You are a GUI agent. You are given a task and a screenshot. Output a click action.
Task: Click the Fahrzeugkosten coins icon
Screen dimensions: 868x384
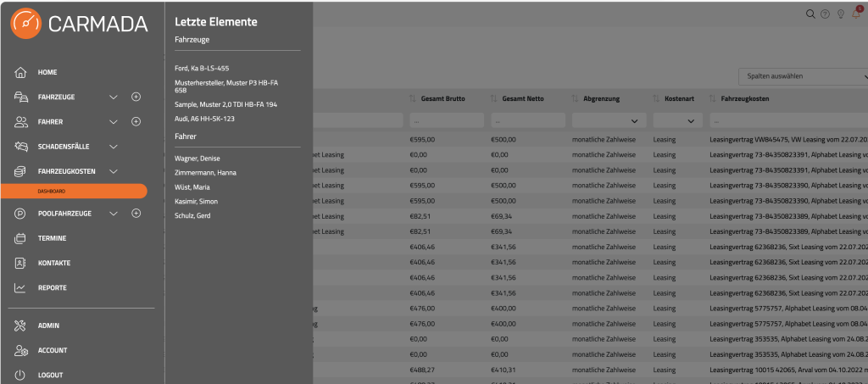click(x=20, y=171)
